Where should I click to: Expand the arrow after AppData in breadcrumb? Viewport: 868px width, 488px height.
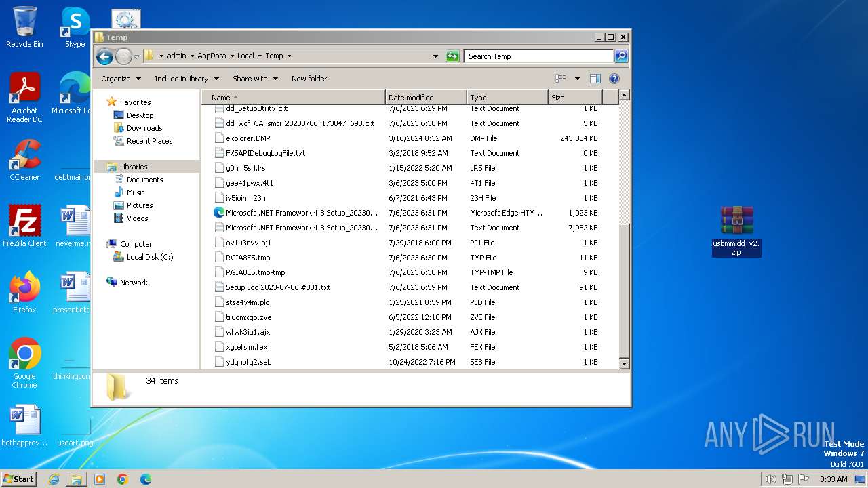[x=231, y=56]
